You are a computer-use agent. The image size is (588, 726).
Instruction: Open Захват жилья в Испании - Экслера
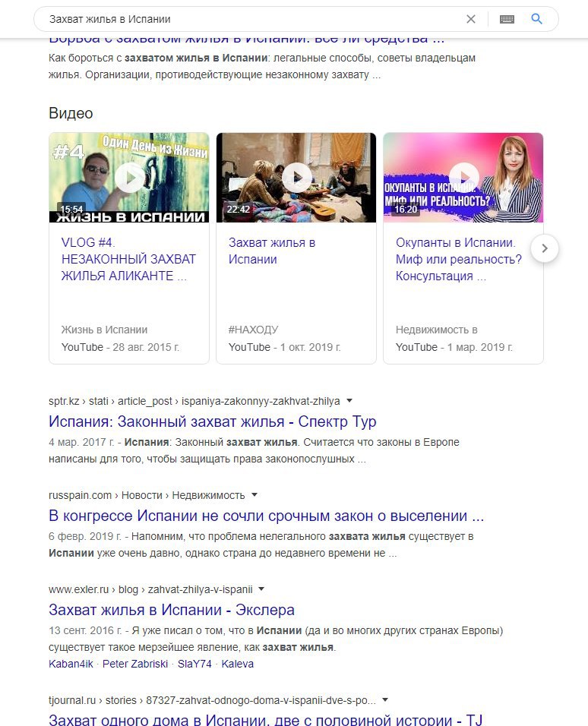172,610
